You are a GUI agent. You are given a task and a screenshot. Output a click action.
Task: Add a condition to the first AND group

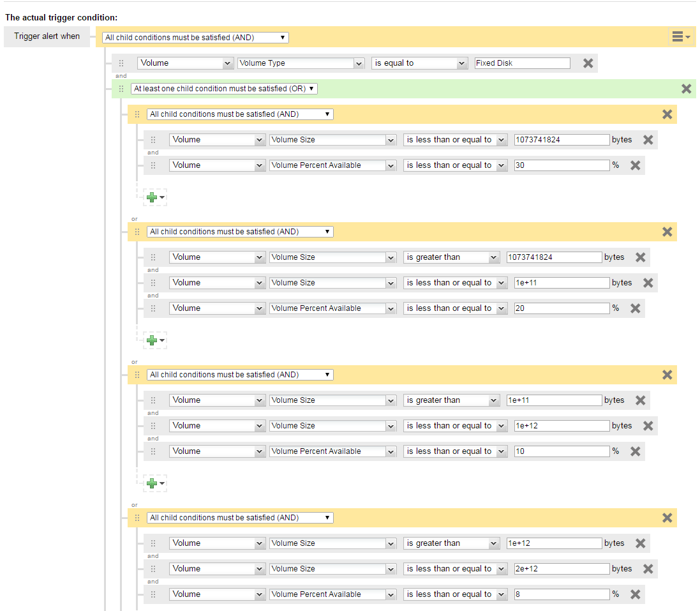point(155,197)
